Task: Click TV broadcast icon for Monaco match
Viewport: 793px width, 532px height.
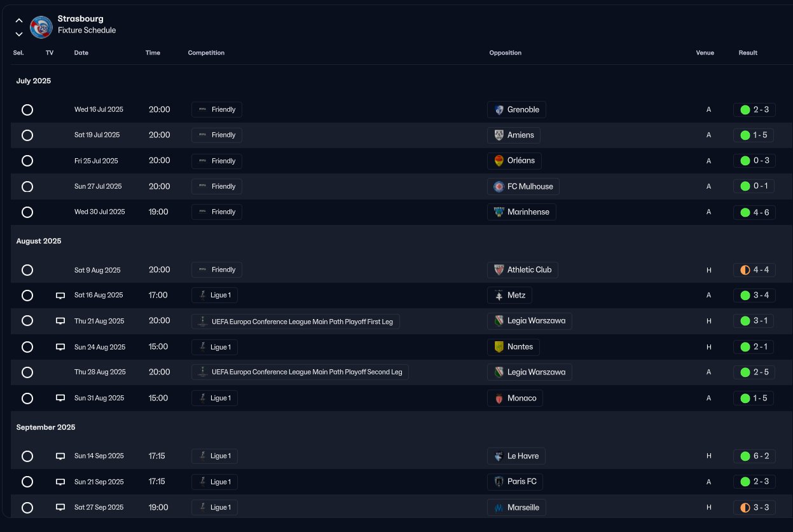Action: coord(60,398)
